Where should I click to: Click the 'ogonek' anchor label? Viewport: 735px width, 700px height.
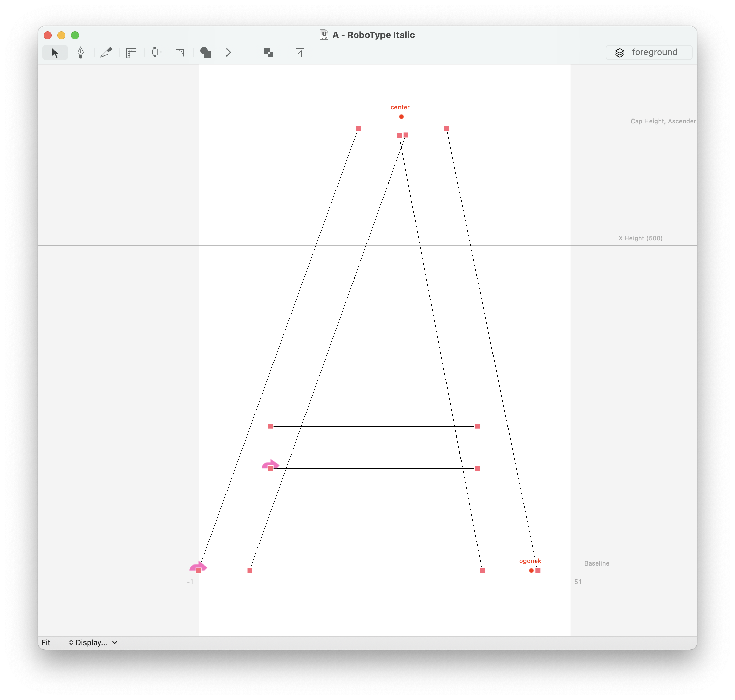530,561
